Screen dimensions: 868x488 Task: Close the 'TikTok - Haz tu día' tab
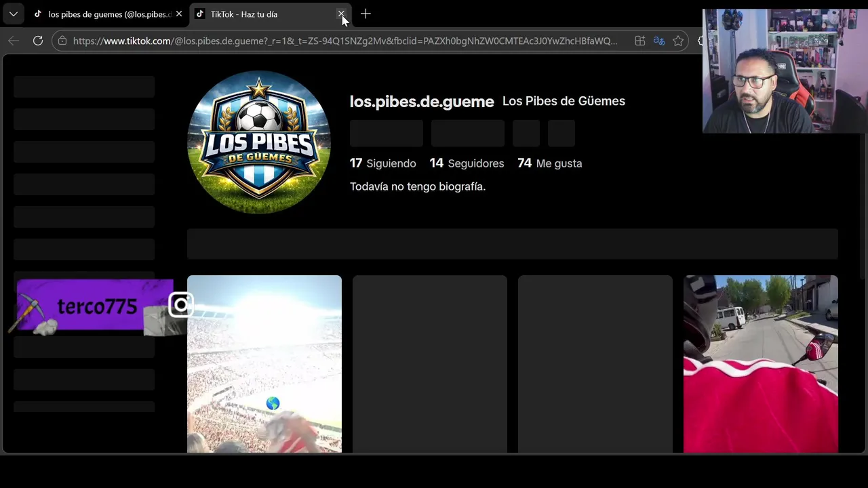(x=341, y=14)
